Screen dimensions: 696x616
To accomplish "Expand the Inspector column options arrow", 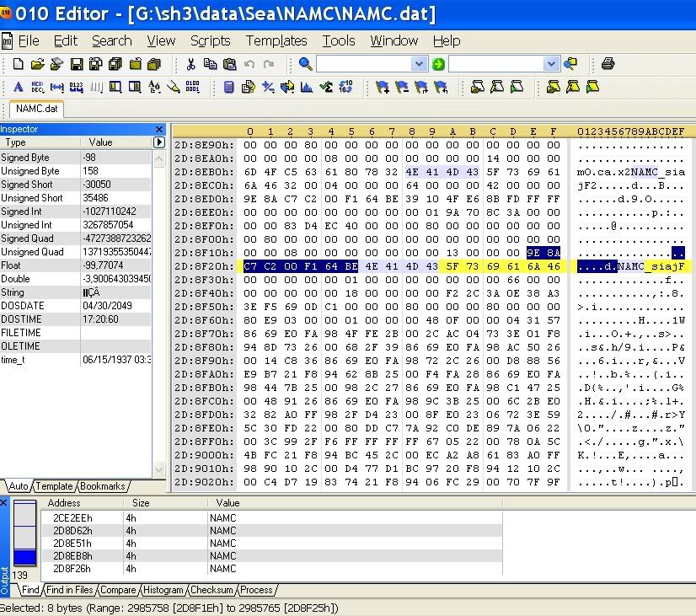I will pos(159,142).
